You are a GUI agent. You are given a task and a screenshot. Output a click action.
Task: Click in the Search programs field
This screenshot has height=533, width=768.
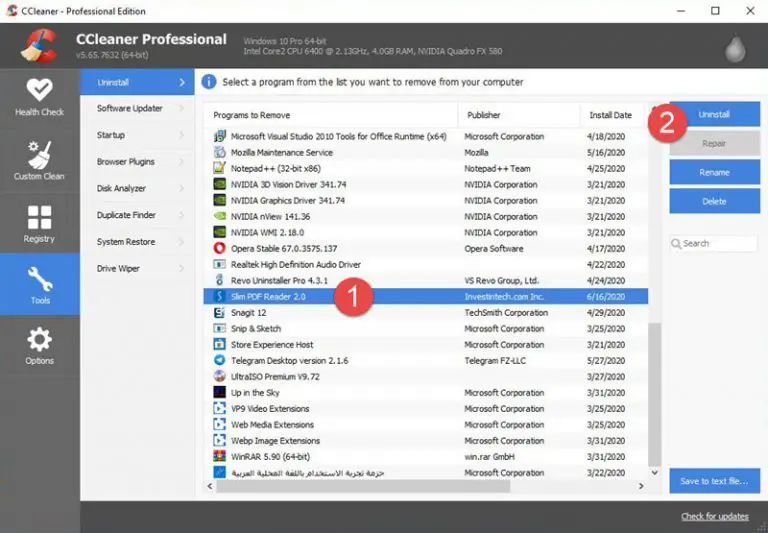coord(714,243)
